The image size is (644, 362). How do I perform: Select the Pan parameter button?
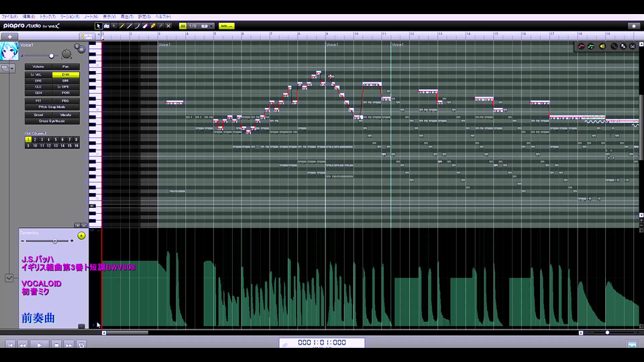pos(66,66)
